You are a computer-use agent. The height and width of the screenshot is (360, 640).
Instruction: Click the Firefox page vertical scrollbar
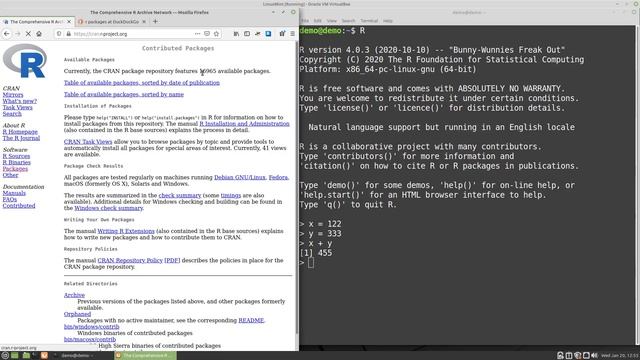[x=297, y=188]
